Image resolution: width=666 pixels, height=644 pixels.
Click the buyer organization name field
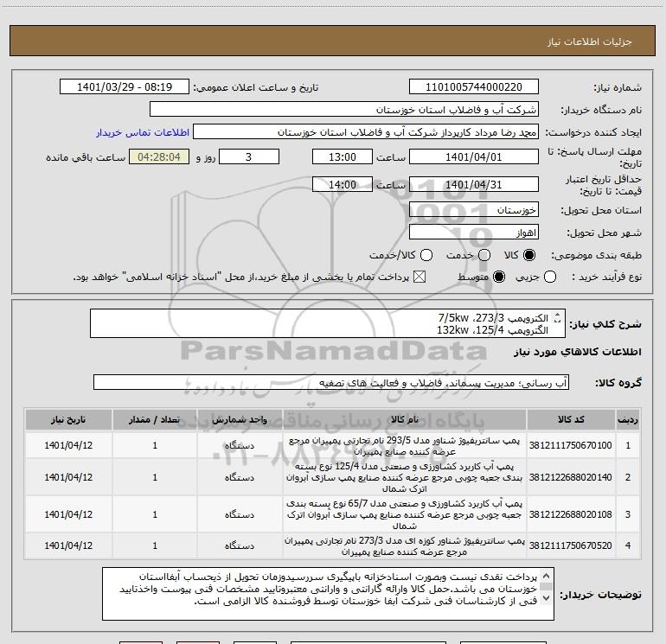(344, 110)
